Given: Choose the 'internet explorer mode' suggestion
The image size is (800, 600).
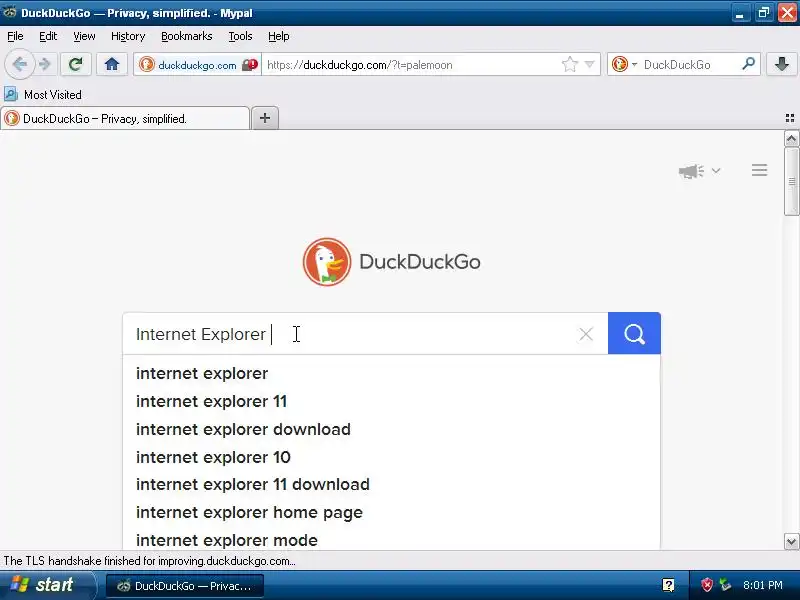Looking at the screenshot, I should tap(391, 540).
